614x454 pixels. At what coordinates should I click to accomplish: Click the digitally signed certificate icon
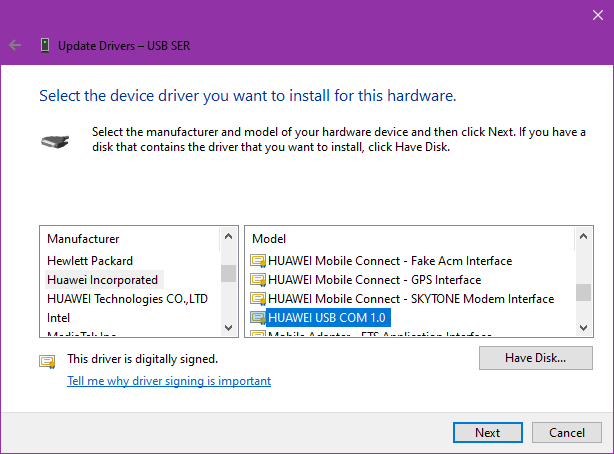47,361
